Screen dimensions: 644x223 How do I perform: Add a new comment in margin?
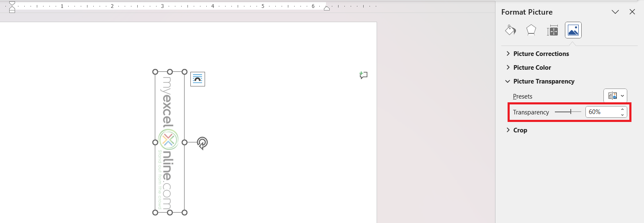tap(363, 75)
